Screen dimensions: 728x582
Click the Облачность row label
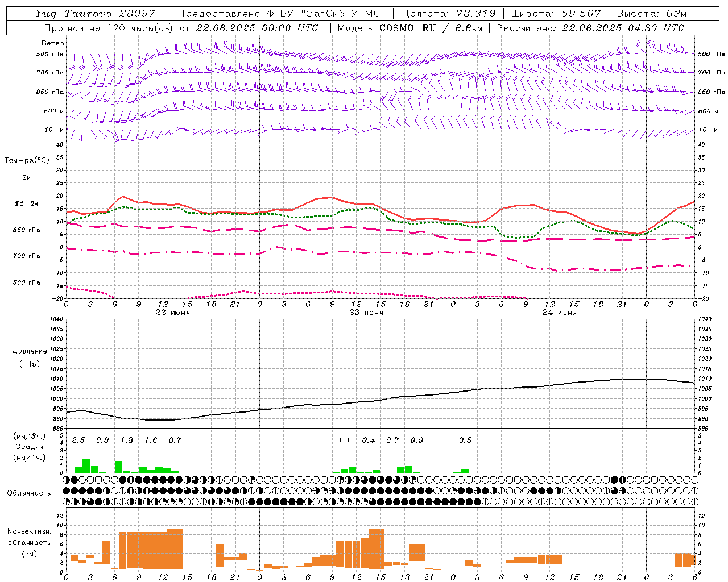(29, 493)
